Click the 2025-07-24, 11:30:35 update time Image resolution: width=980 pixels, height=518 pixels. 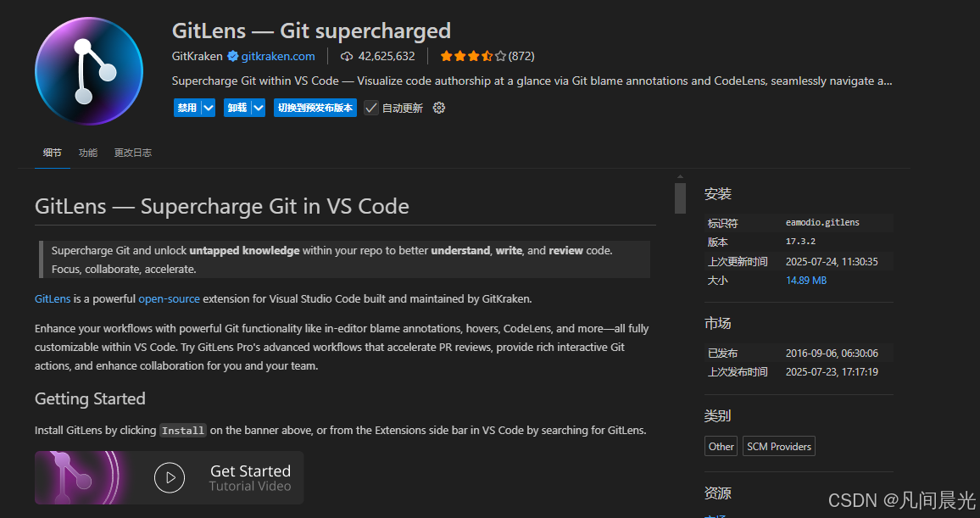(832, 262)
